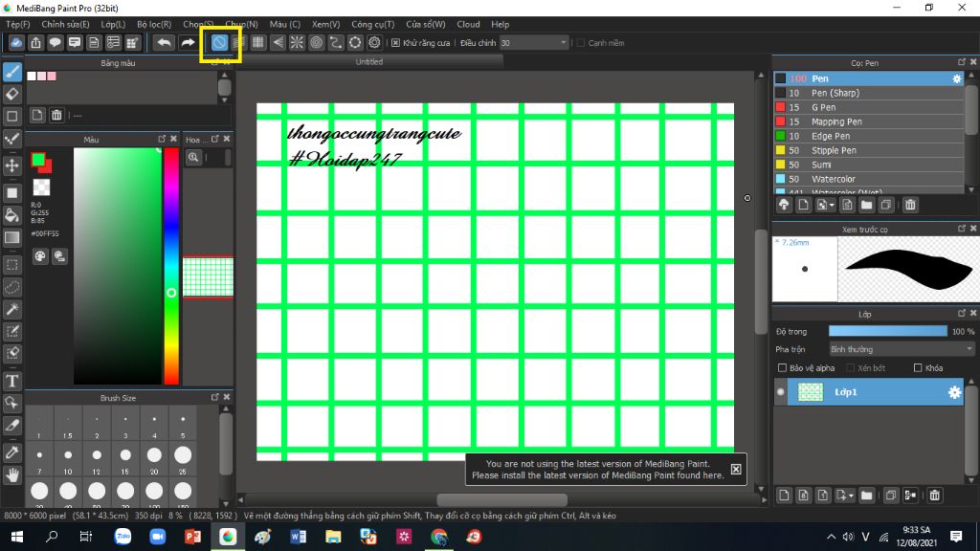Select the Eraser tool
The width and height of the screenshot is (980, 551).
tap(11, 94)
